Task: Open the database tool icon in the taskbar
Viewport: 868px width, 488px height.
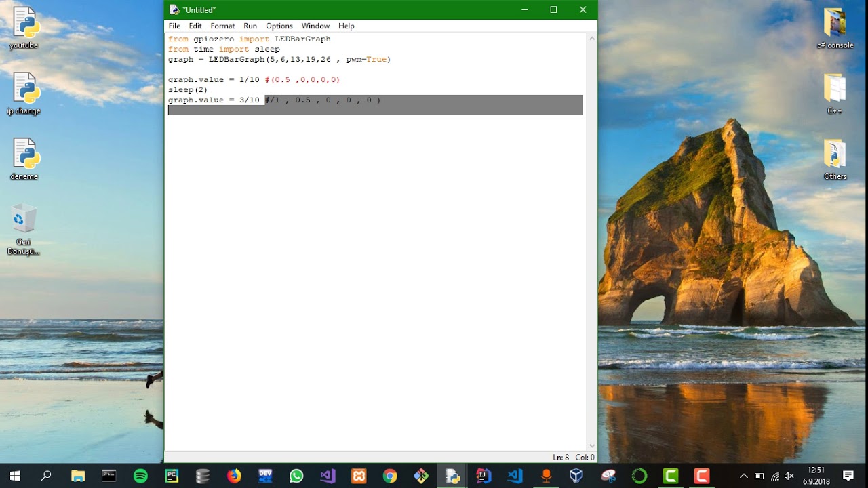Action: [x=203, y=476]
